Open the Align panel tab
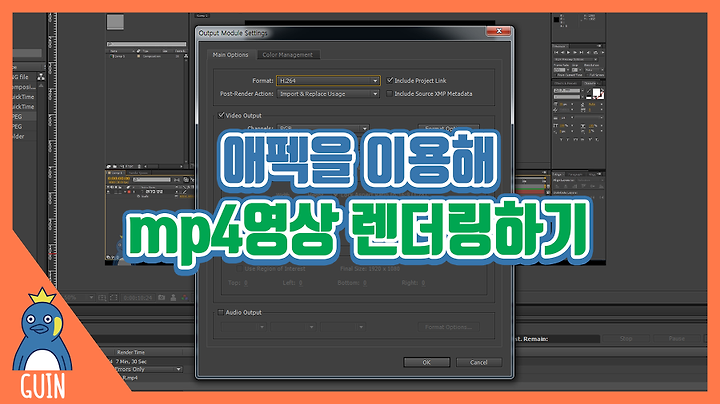 tap(558, 174)
